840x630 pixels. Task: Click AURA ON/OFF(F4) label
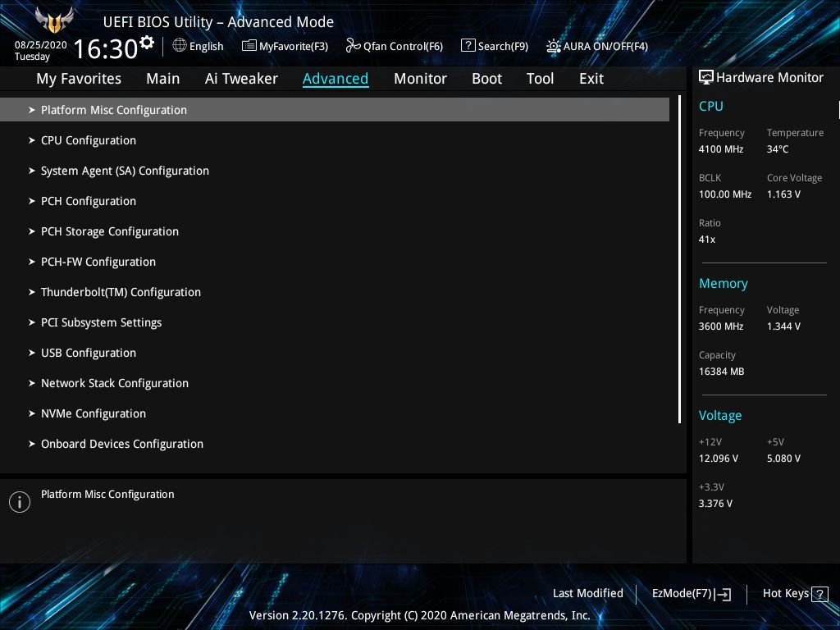point(605,47)
